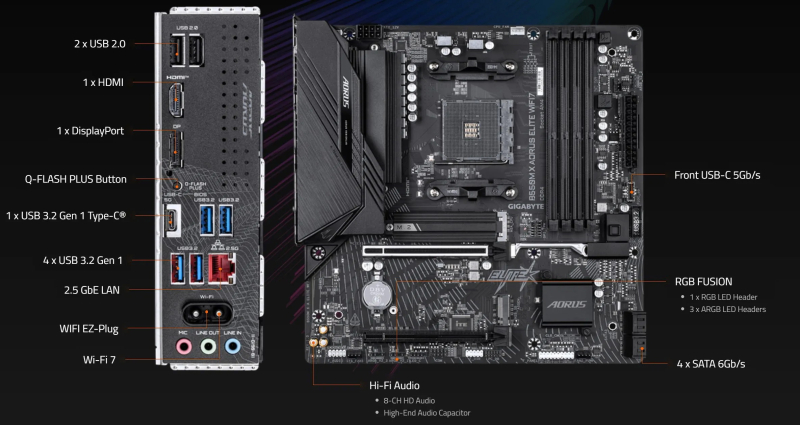Viewport: 800px width, 425px height.
Task: Click the '1 x RGB LED Header' bullet
Action: point(723,297)
